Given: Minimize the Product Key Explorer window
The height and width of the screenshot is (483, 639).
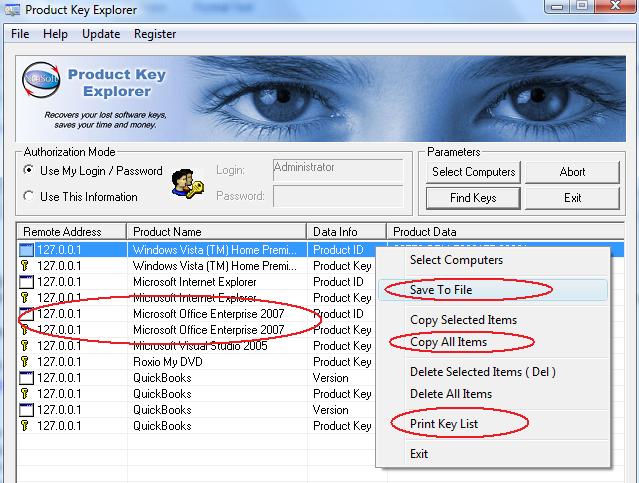Looking at the screenshot, I should point(557,6).
